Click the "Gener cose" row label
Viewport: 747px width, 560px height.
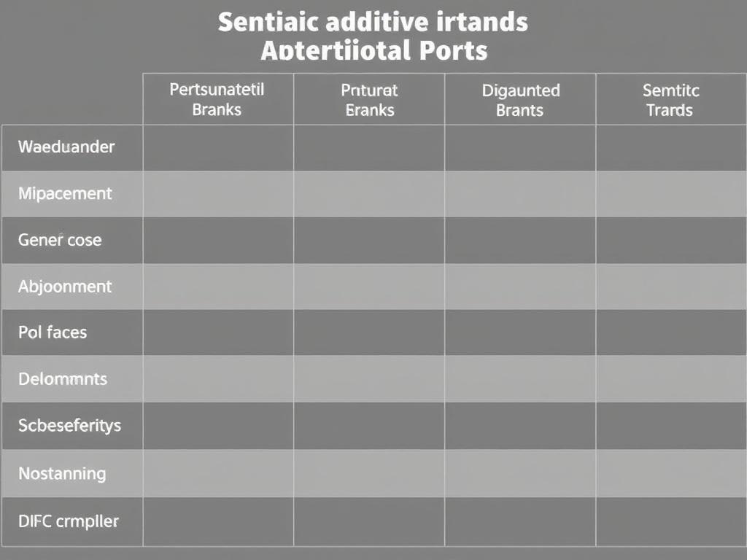[60, 240]
